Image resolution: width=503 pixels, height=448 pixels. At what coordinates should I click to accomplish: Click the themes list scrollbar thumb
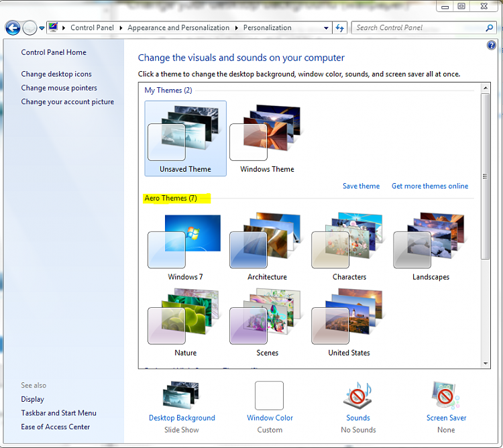pyautogui.click(x=486, y=176)
